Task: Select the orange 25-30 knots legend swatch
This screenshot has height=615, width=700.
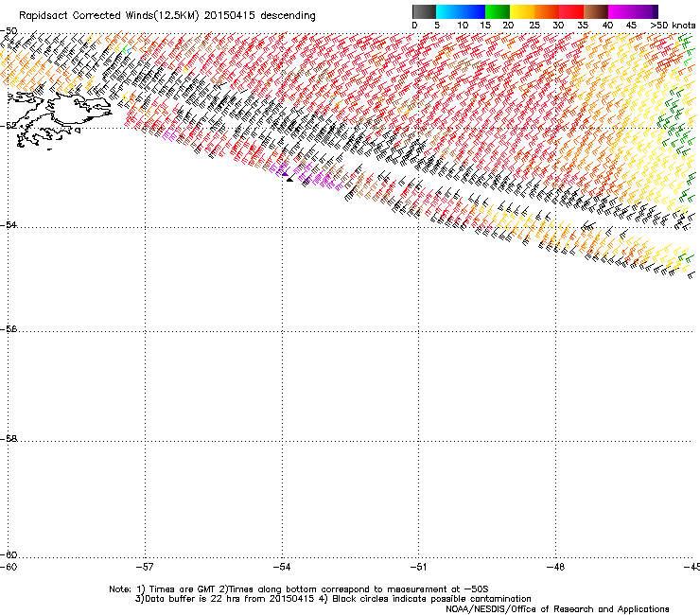Action: coord(547,11)
